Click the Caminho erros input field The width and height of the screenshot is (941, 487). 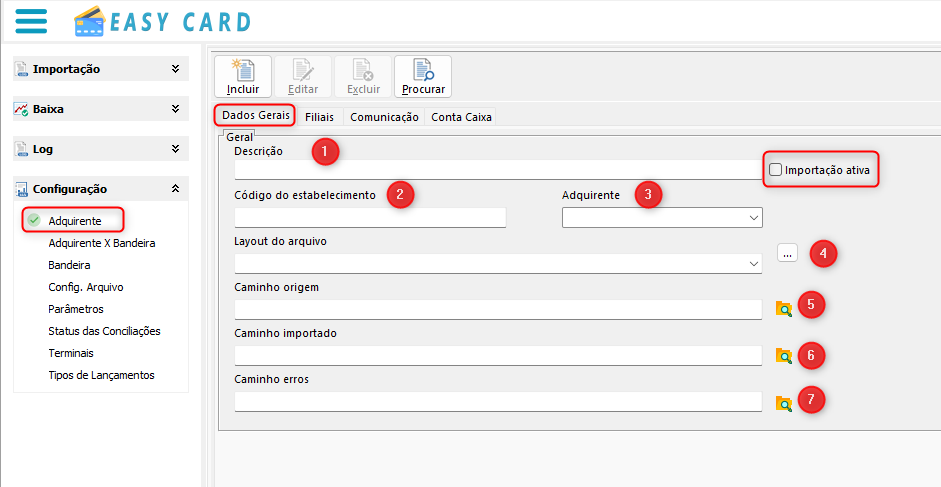click(498, 402)
